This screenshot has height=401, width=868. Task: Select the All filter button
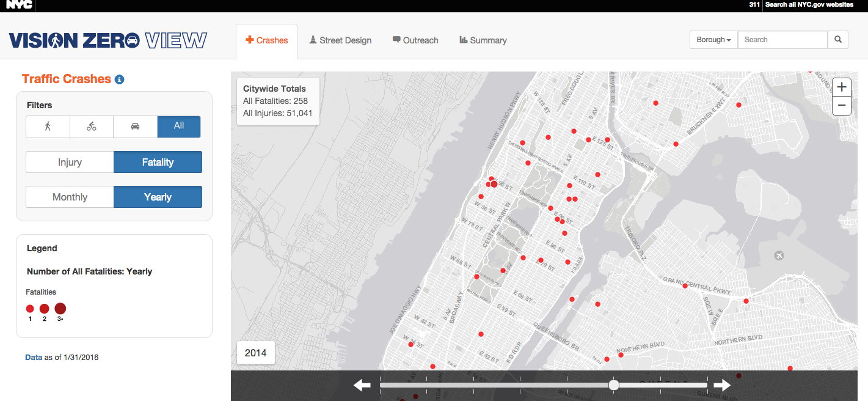[179, 127]
